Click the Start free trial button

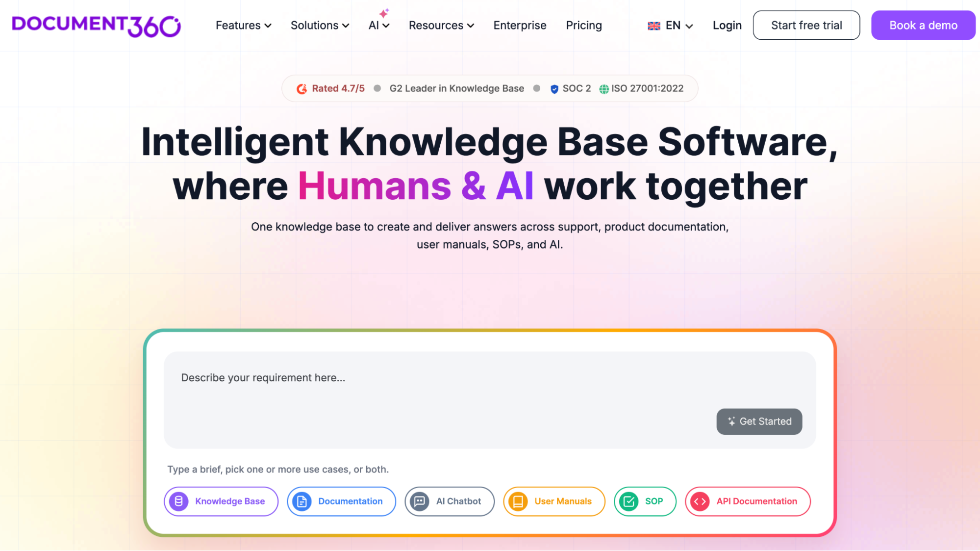[806, 26]
